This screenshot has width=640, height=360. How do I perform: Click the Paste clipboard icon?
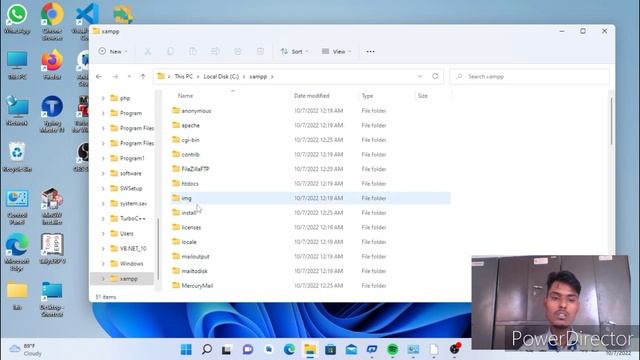[193, 51]
